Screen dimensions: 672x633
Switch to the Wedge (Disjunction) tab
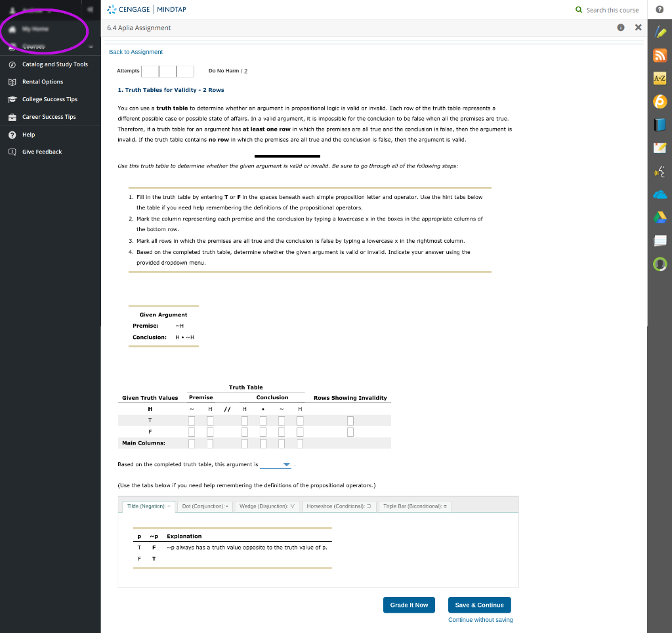[267, 504]
